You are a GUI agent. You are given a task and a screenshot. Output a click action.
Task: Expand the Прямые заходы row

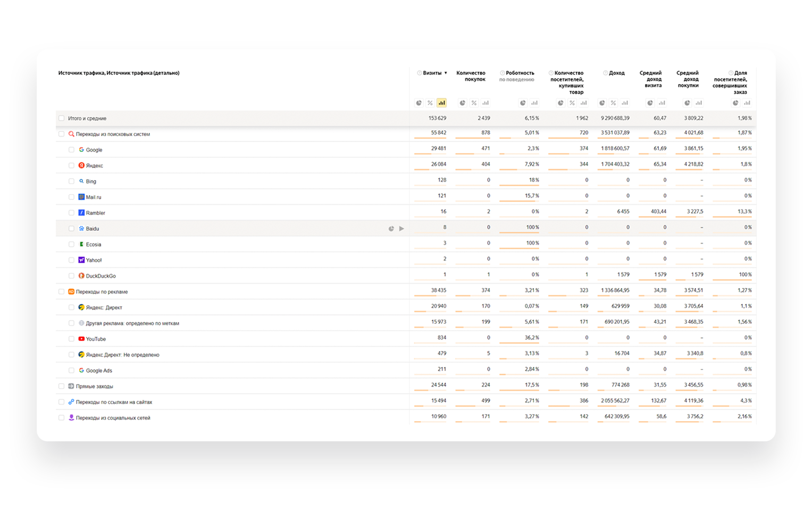(94, 387)
